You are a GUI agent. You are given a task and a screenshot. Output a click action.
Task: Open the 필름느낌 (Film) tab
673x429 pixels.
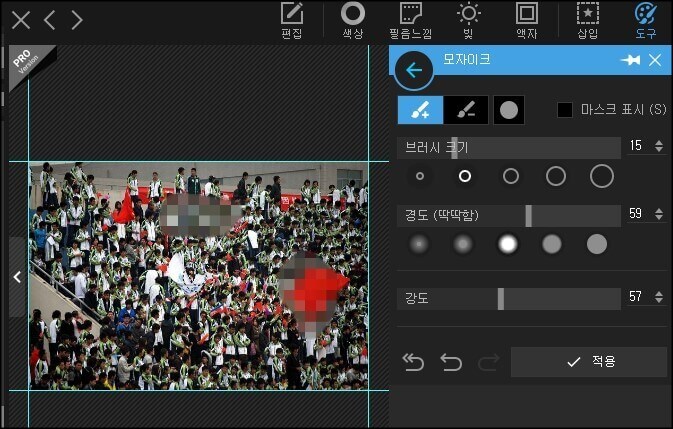pos(410,21)
